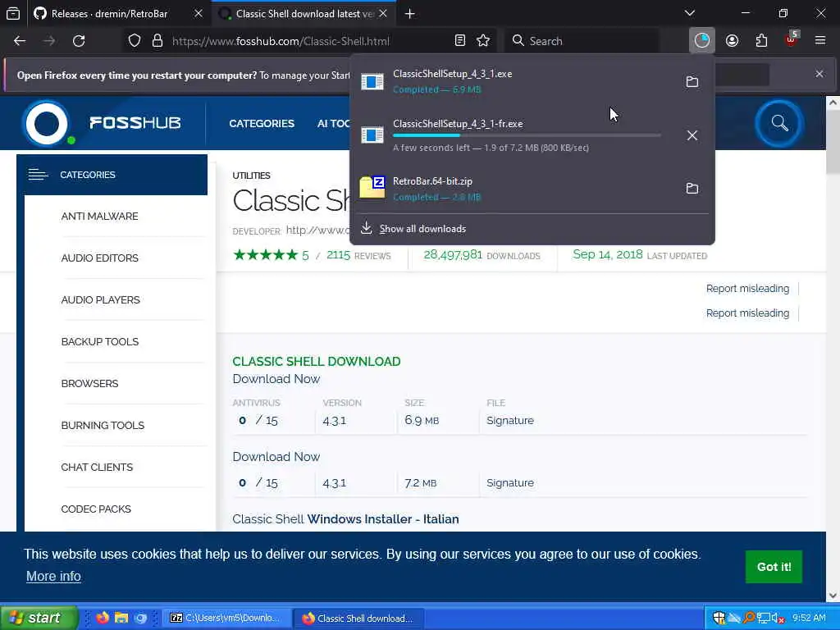Click the FossHub search magnifier icon
The width and height of the screenshot is (840, 630).
tap(779, 123)
